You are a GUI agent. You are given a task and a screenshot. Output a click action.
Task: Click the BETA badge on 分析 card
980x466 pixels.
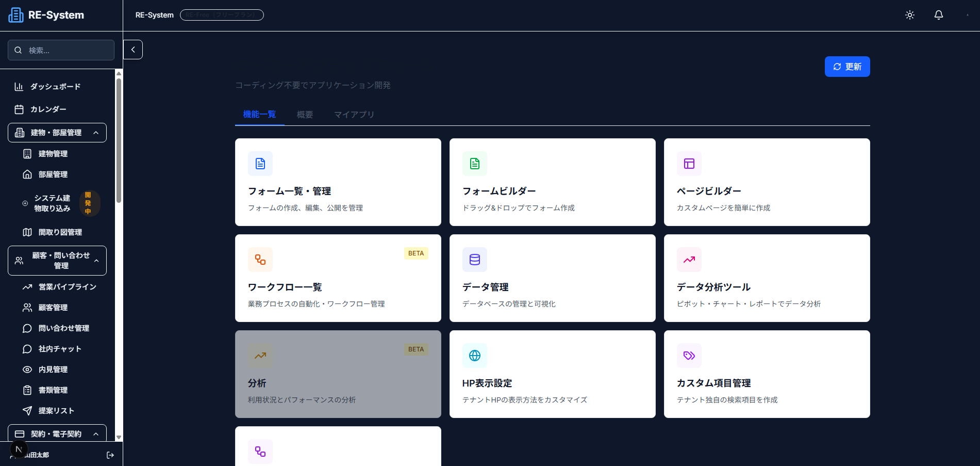click(x=416, y=349)
